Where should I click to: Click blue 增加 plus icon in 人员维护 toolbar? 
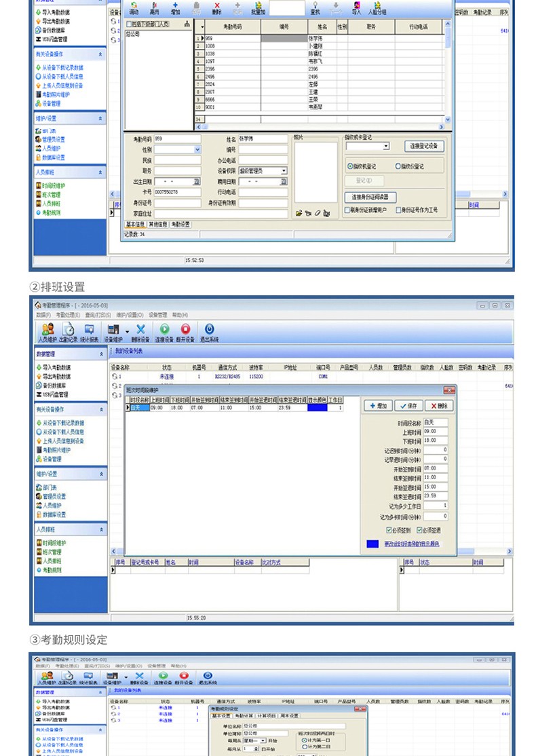click(x=176, y=5)
